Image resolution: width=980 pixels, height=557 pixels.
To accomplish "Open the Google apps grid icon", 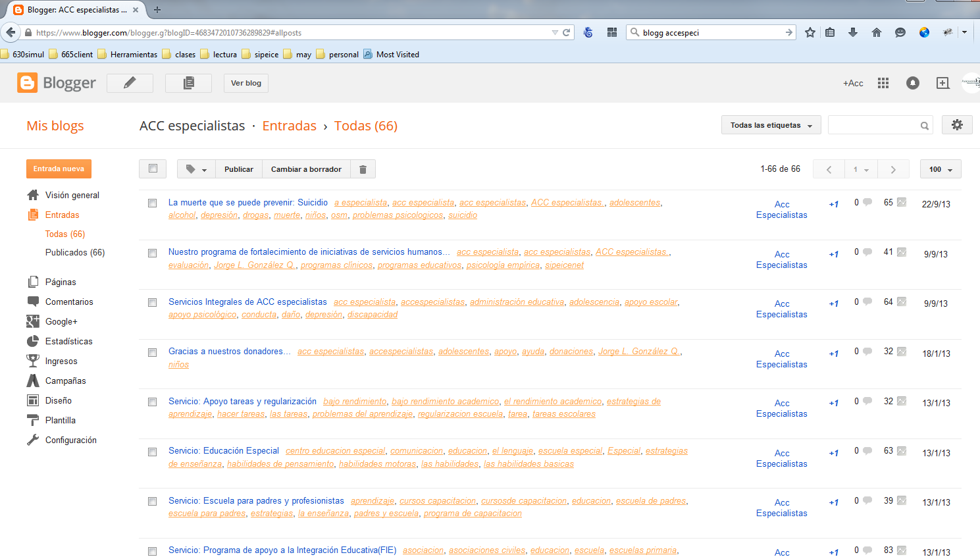I will coord(883,83).
